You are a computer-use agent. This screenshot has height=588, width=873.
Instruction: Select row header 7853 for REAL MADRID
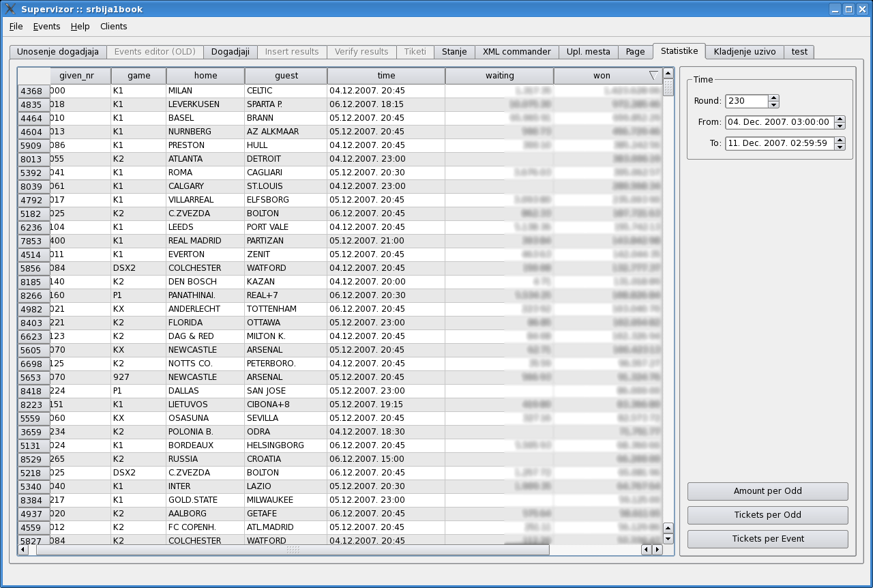coord(33,241)
